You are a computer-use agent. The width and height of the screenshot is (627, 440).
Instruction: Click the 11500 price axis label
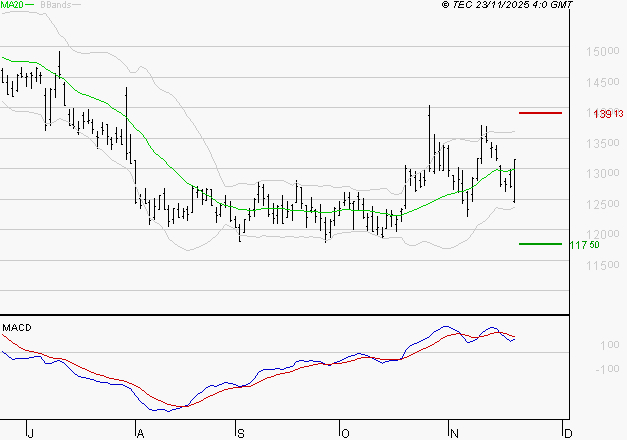click(x=603, y=265)
